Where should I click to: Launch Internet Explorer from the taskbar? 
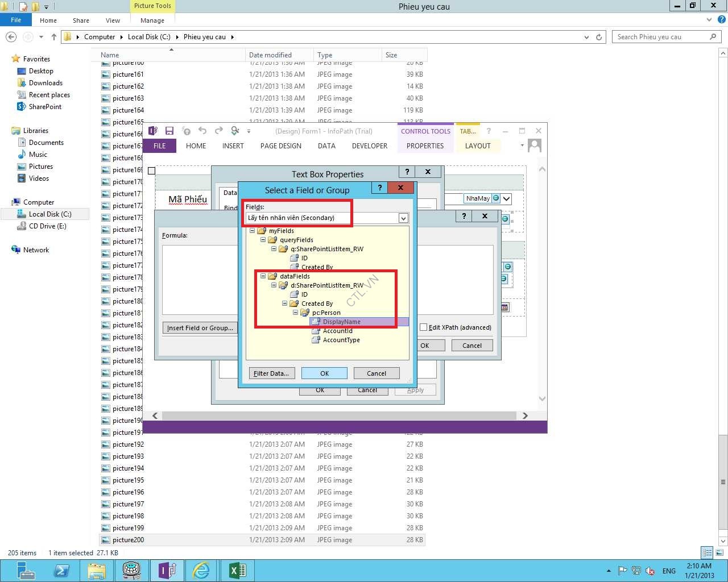(x=201, y=570)
